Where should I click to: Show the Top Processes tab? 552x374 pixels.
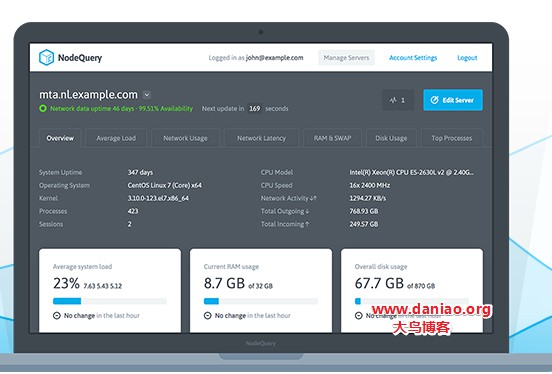click(x=452, y=138)
